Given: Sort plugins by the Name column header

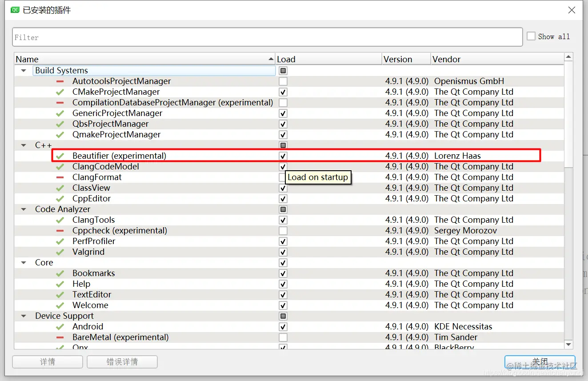Looking at the screenshot, I should click(x=145, y=59).
